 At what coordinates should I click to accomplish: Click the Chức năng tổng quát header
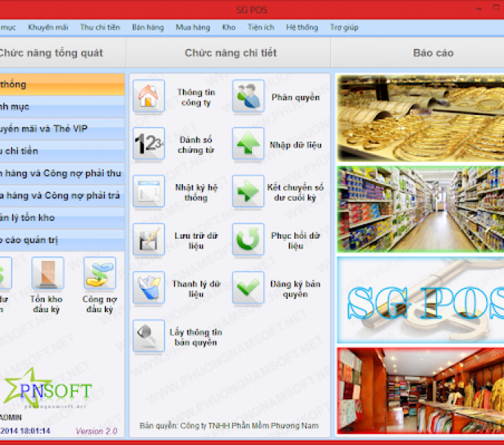click(x=51, y=53)
